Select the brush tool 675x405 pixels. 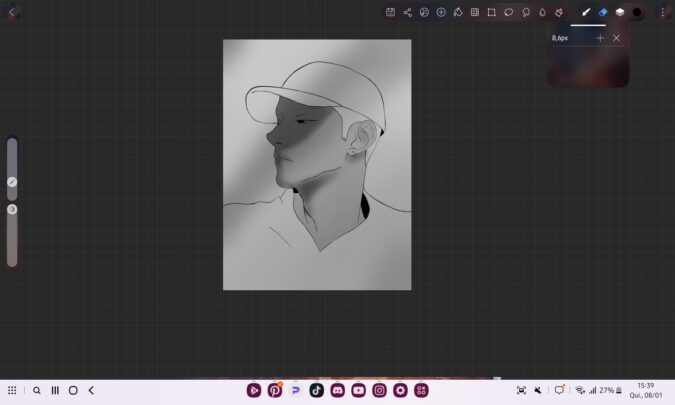tap(587, 12)
